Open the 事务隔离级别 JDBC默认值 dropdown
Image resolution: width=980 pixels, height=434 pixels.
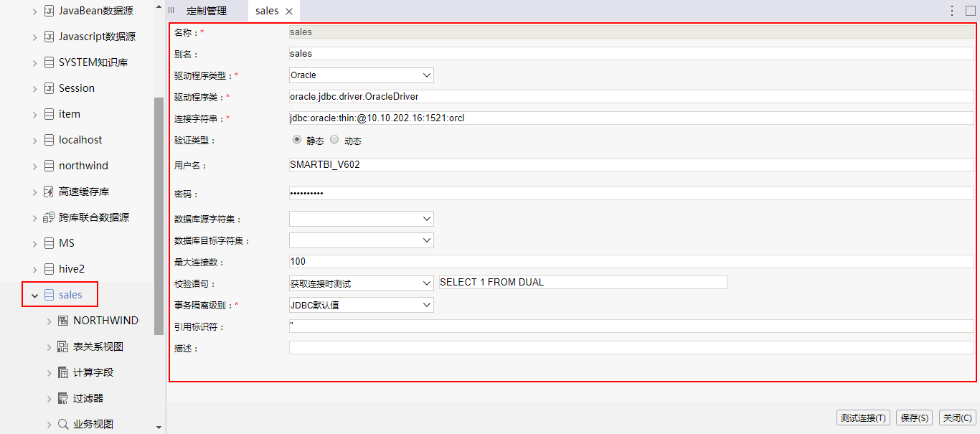(x=361, y=305)
